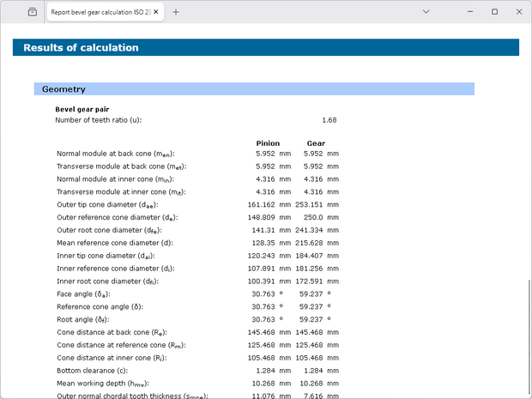Viewport: 532px width, 399px height.
Task: Click the Pinion column header
Action: [x=268, y=142]
